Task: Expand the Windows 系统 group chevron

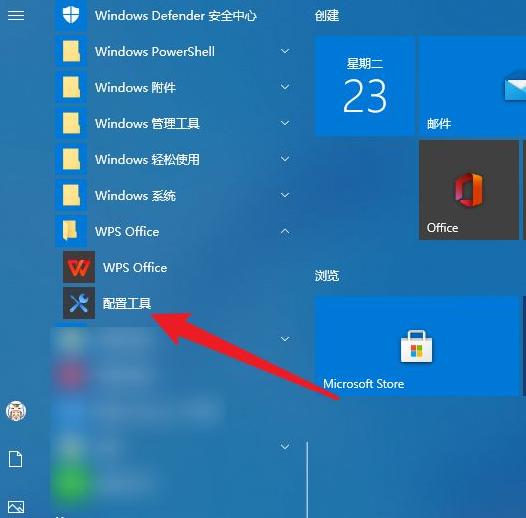Action: click(x=285, y=195)
